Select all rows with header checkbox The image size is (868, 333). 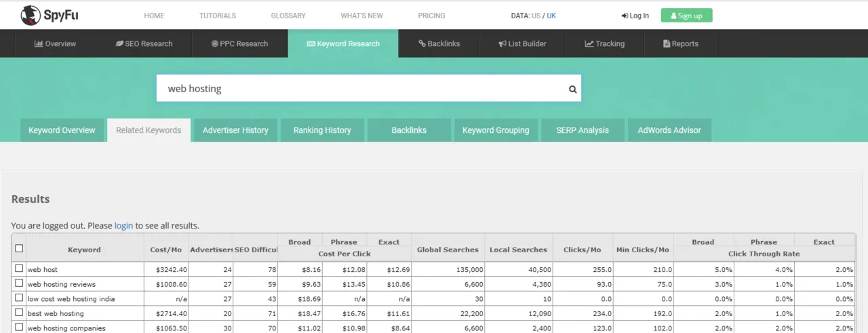tap(19, 248)
